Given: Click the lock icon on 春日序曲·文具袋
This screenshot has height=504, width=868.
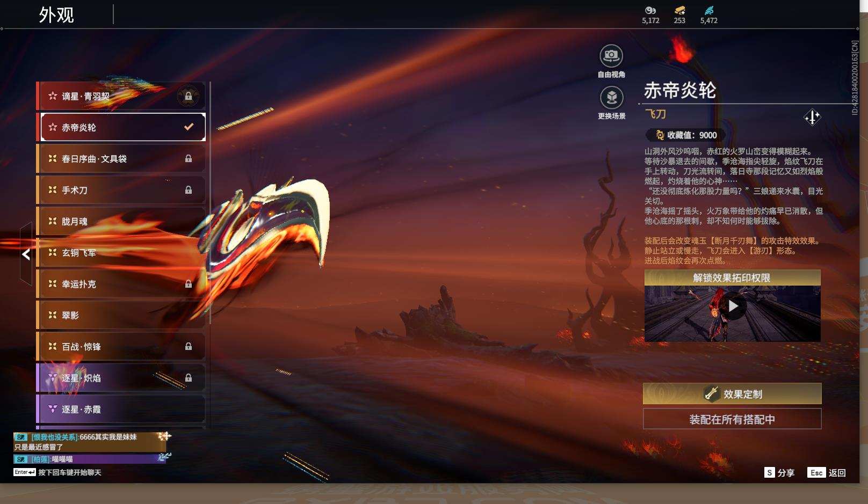Looking at the screenshot, I should tap(189, 158).
